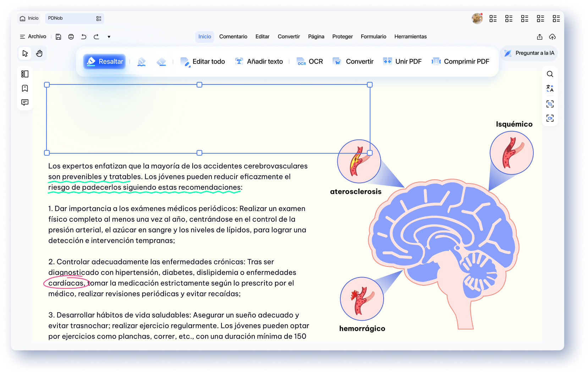Undo the last action

84,37
